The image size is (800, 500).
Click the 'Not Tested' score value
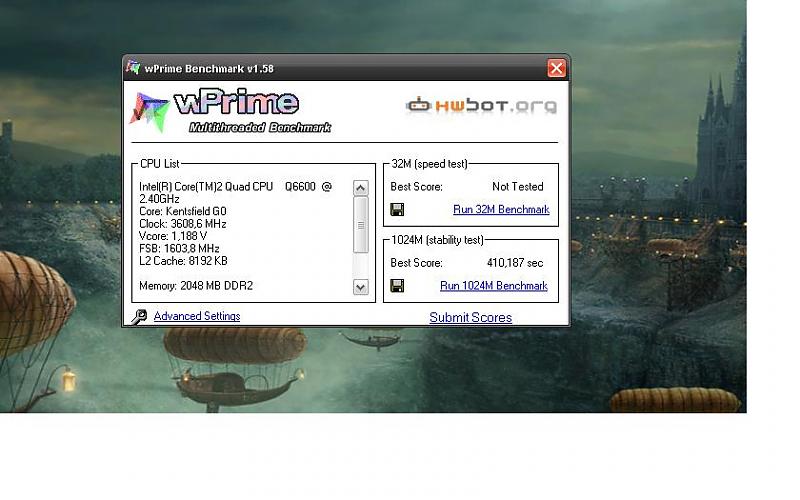coord(518,187)
